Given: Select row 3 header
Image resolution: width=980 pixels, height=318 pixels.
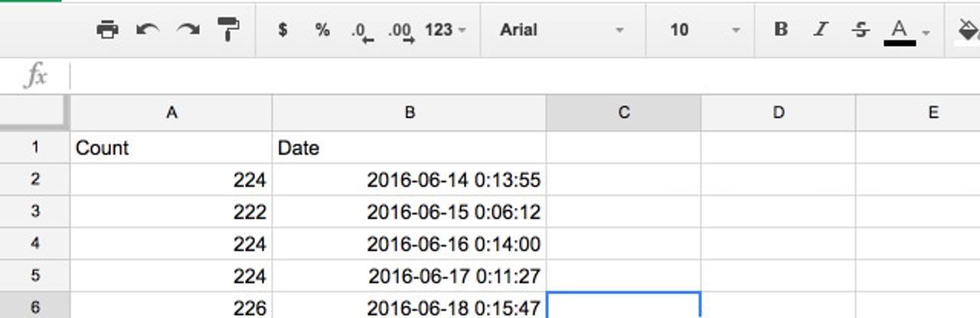Looking at the screenshot, I should (x=34, y=212).
